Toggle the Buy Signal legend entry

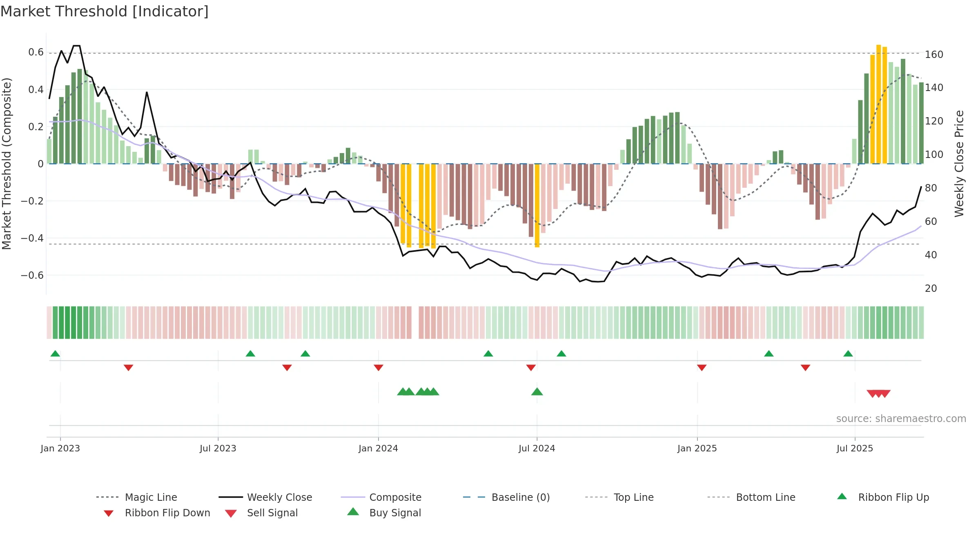(x=384, y=513)
